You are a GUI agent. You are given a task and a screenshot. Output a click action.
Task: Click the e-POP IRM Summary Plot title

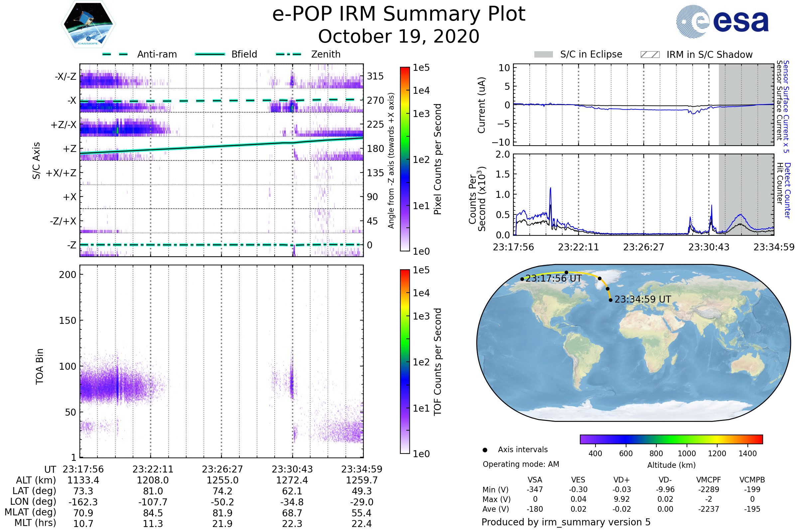point(399,14)
